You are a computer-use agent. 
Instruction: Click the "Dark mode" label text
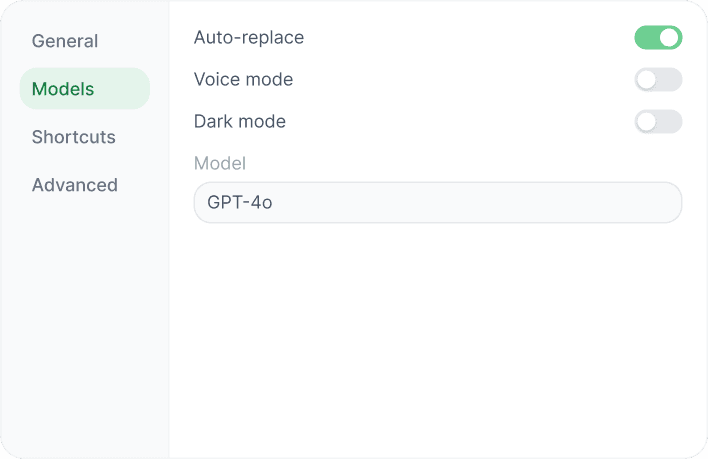(x=240, y=122)
